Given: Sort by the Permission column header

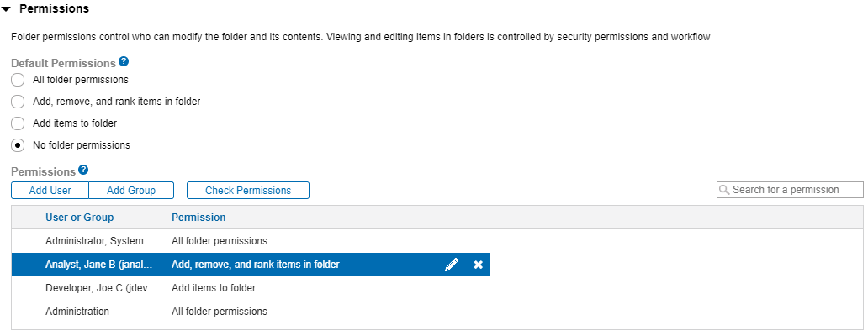Looking at the screenshot, I should point(198,218).
